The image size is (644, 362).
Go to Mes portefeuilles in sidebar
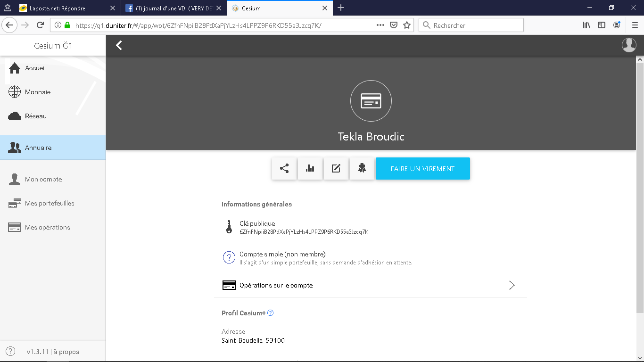(x=50, y=203)
